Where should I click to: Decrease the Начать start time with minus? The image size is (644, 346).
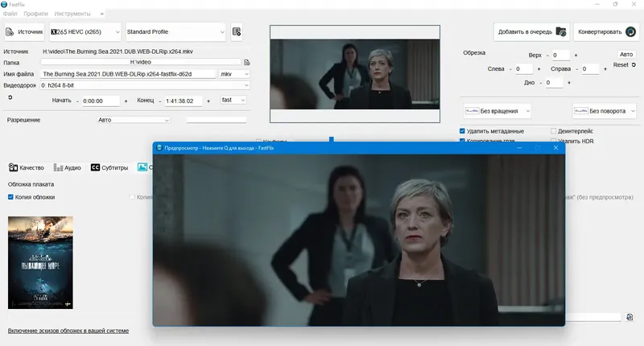(x=77, y=101)
